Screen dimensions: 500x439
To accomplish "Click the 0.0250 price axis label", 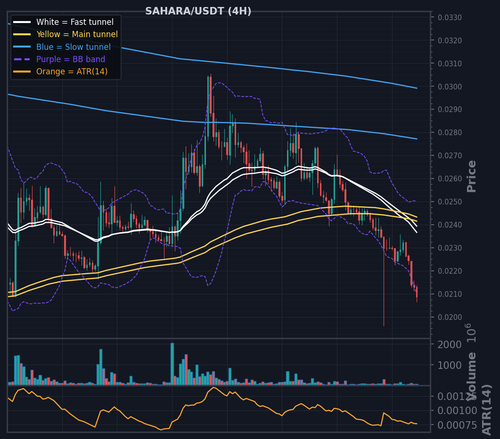I will 450,202.
